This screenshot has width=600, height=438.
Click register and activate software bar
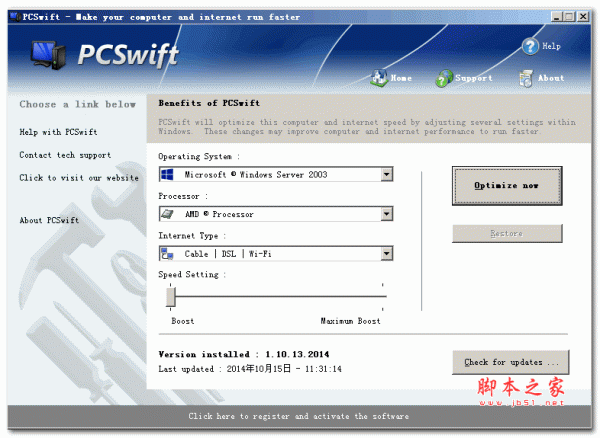pyautogui.click(x=299, y=416)
